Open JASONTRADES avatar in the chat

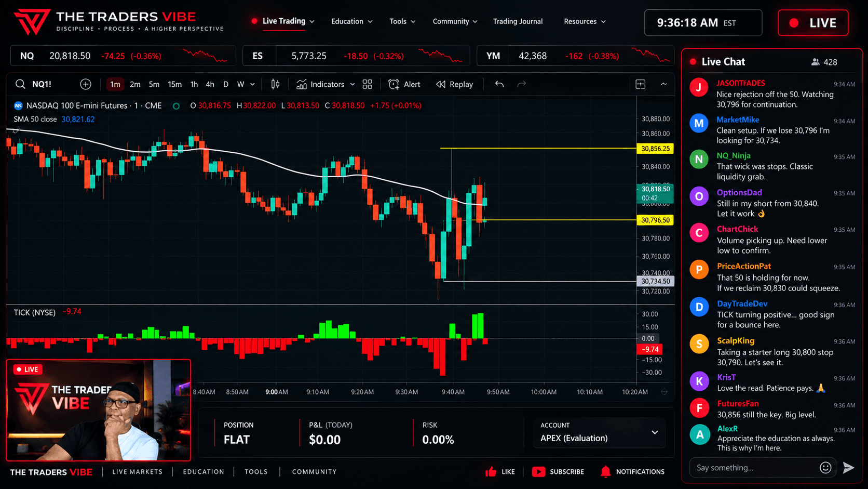699,87
